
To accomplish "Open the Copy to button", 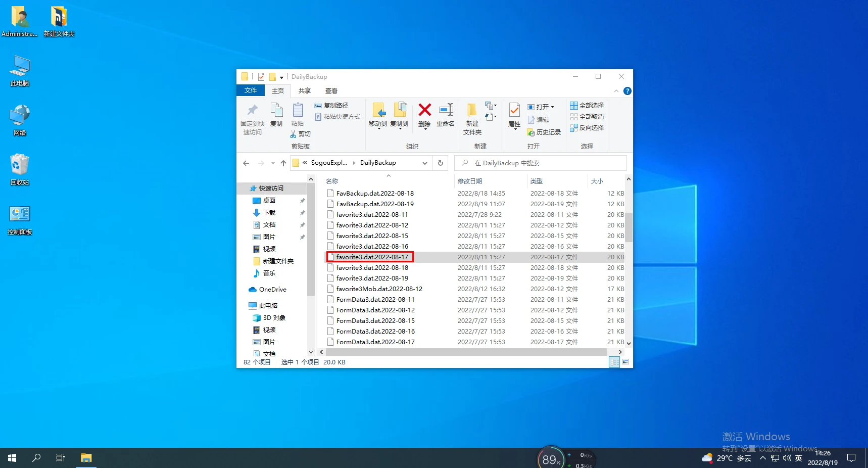I will pyautogui.click(x=399, y=116).
